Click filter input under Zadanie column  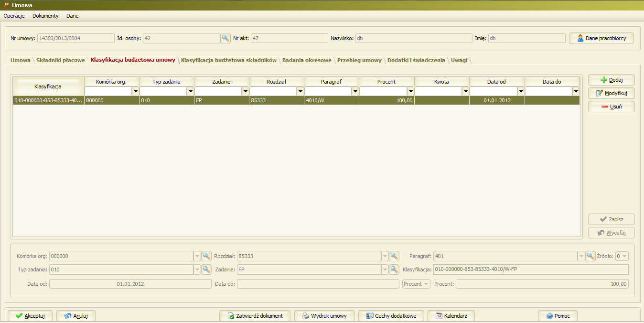(218, 91)
